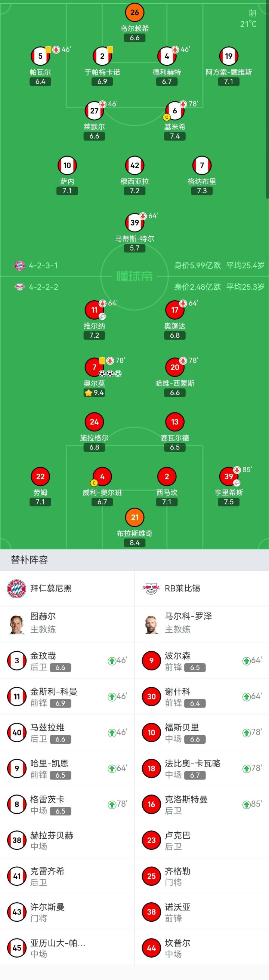Tap substitute 波尔森 number 9 badge
This screenshot has width=269, height=980.
point(151,661)
